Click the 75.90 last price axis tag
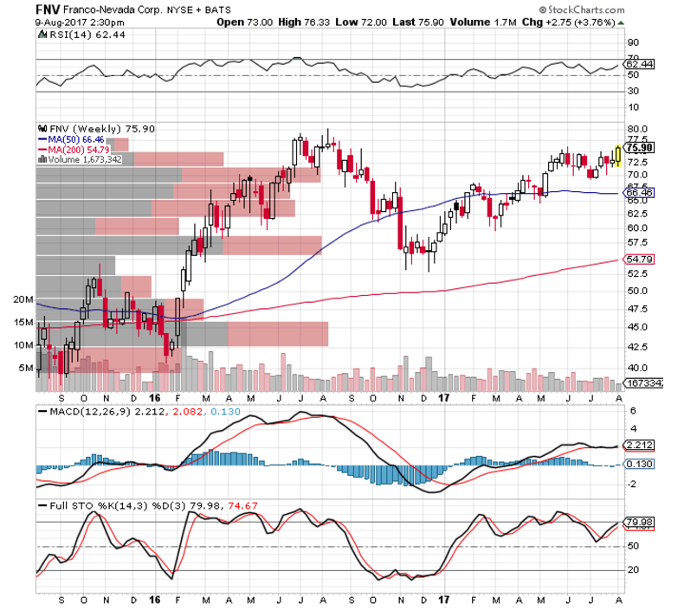Image resolution: width=697 pixels, height=616 pixels. (641, 148)
